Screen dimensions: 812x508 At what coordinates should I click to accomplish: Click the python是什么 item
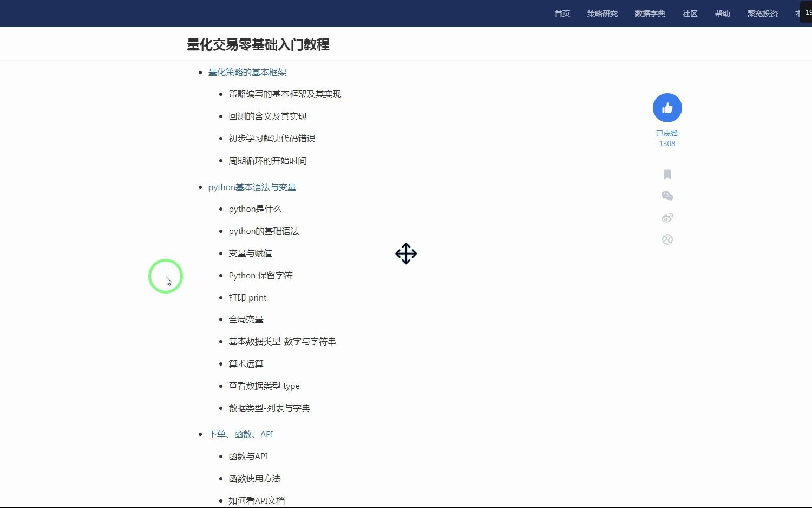(x=255, y=209)
